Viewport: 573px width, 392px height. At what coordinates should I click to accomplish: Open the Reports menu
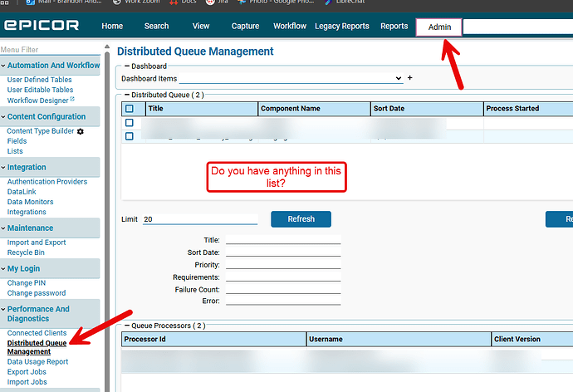pyautogui.click(x=394, y=27)
